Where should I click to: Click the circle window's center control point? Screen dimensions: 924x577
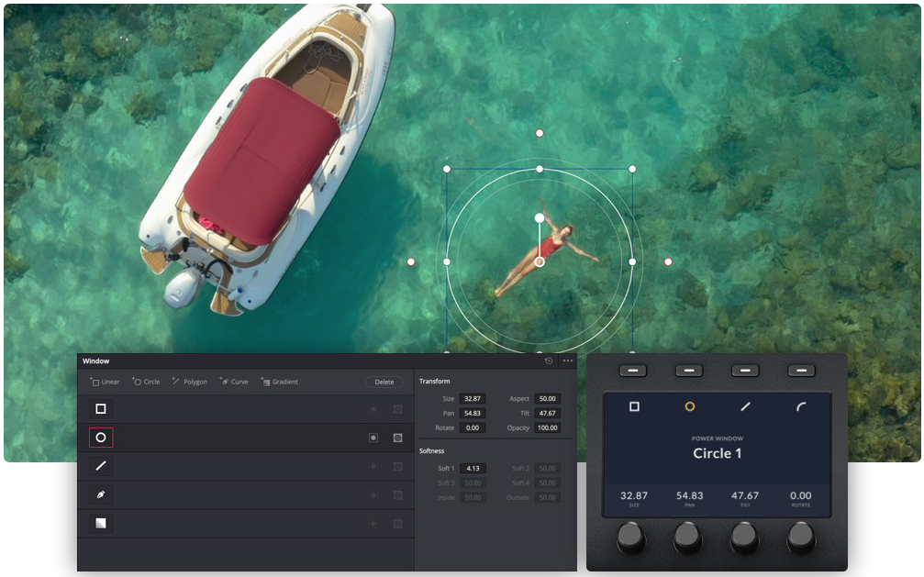click(540, 262)
